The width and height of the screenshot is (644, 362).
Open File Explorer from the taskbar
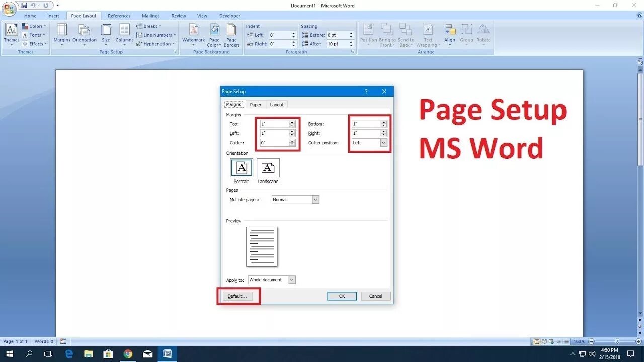point(88,354)
